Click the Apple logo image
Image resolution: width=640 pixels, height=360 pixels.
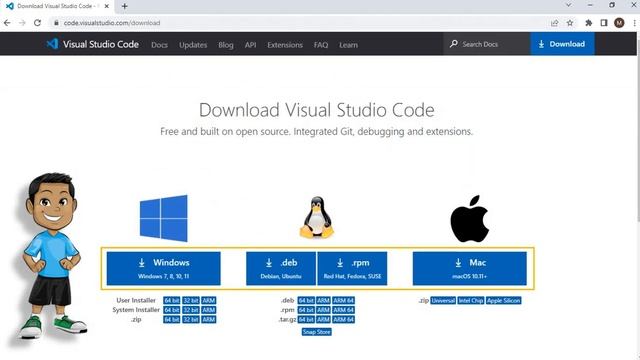coord(470,219)
